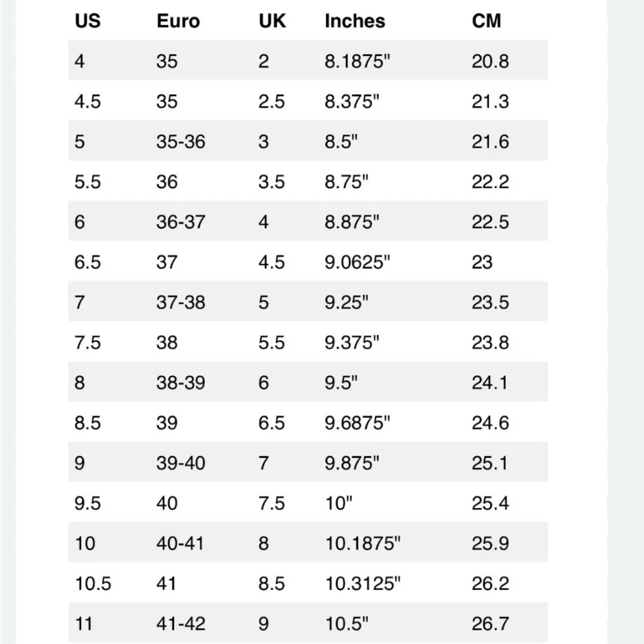The height and width of the screenshot is (644, 644).
Task: Click the 10.3125" inches value
Action: (x=363, y=583)
